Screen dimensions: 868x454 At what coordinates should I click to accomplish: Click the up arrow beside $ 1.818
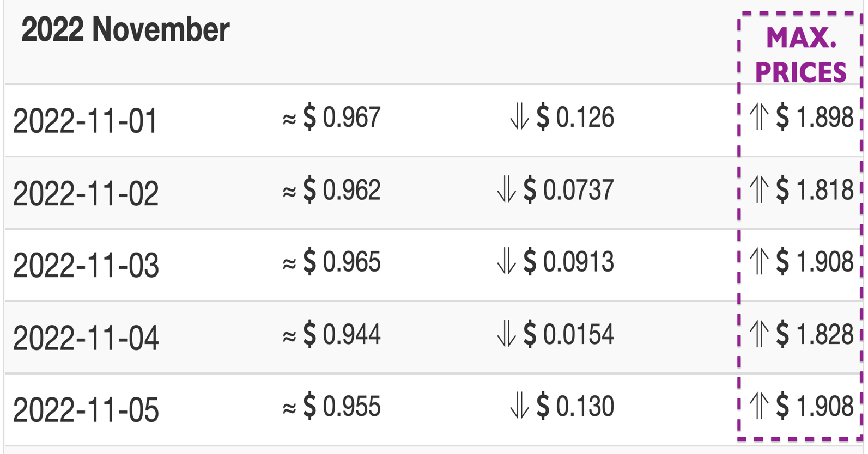click(759, 189)
